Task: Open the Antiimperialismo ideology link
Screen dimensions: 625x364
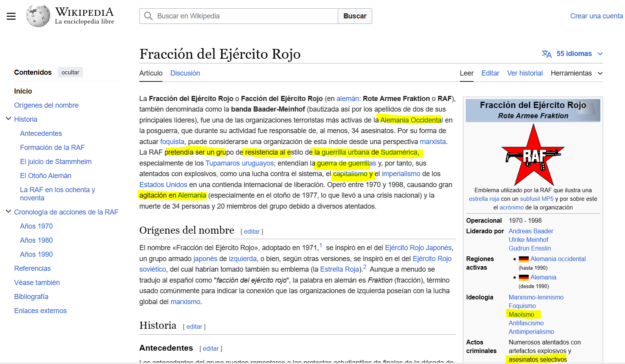Action: click(x=531, y=332)
